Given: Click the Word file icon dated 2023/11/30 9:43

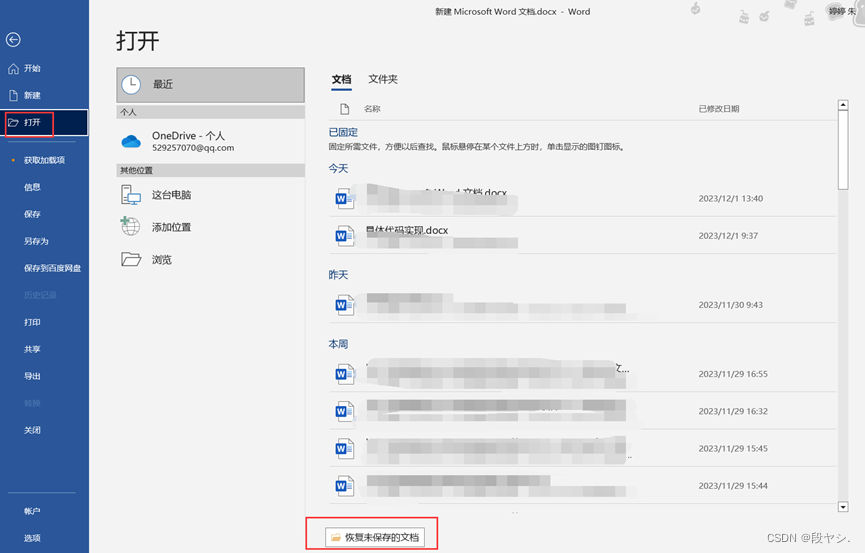Looking at the screenshot, I should [x=345, y=305].
